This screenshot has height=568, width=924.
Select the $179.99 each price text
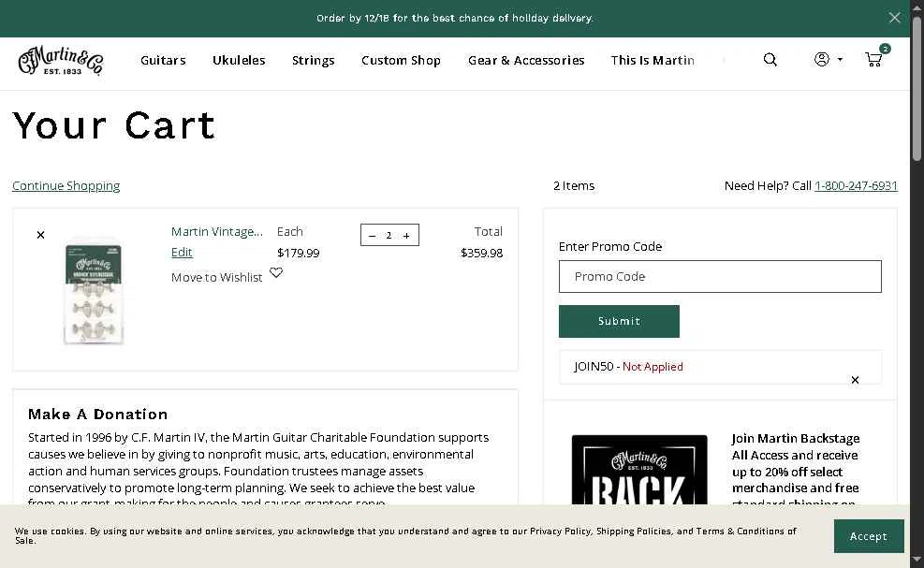[x=299, y=253]
